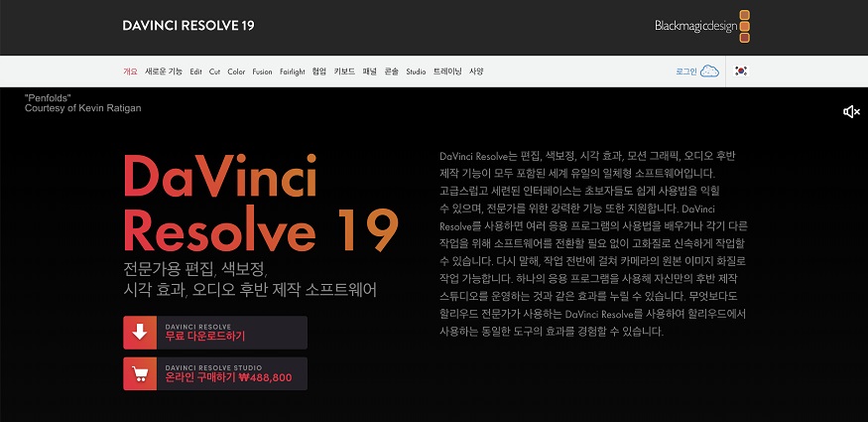This screenshot has width=868, height=422.
Task: Click the 로그인 link
Action: pos(685,71)
